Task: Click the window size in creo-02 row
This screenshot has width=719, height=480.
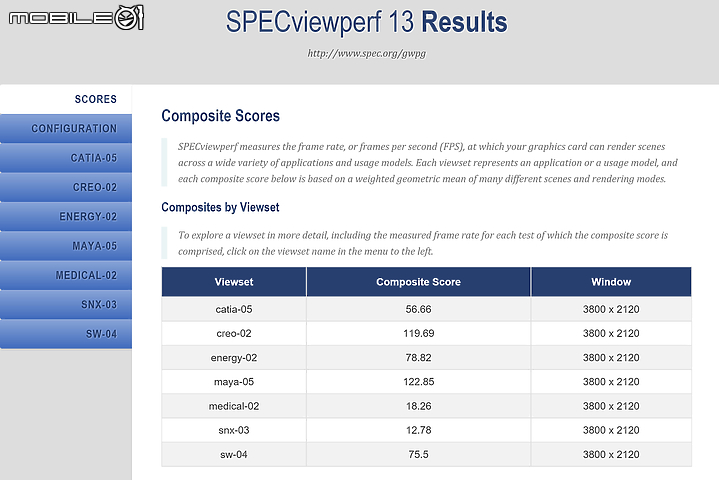Action: (x=611, y=333)
